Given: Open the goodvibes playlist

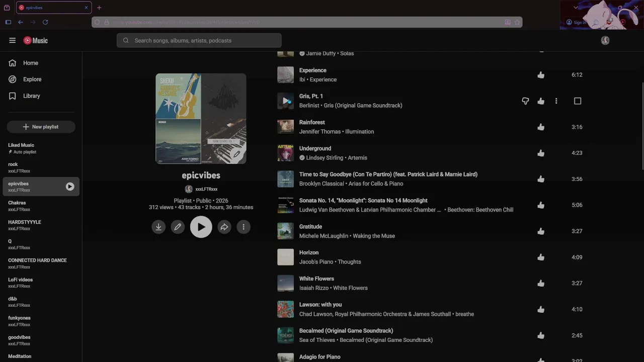Looking at the screenshot, I should pos(41,340).
